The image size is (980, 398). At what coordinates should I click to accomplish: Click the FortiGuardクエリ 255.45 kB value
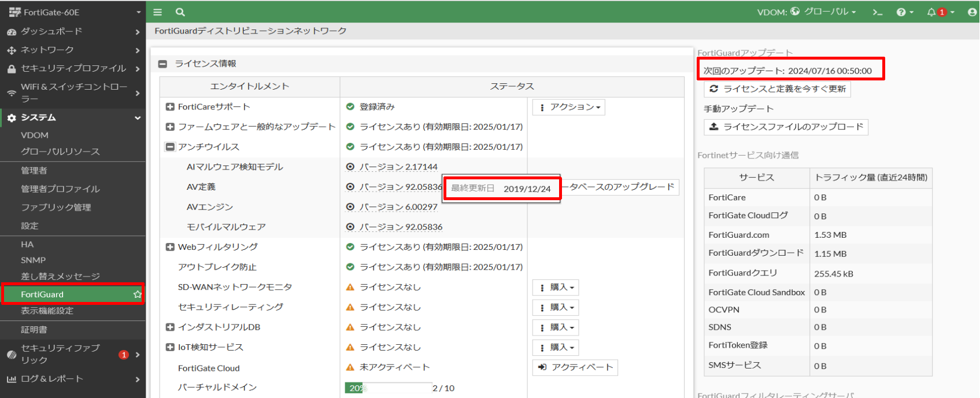click(834, 274)
